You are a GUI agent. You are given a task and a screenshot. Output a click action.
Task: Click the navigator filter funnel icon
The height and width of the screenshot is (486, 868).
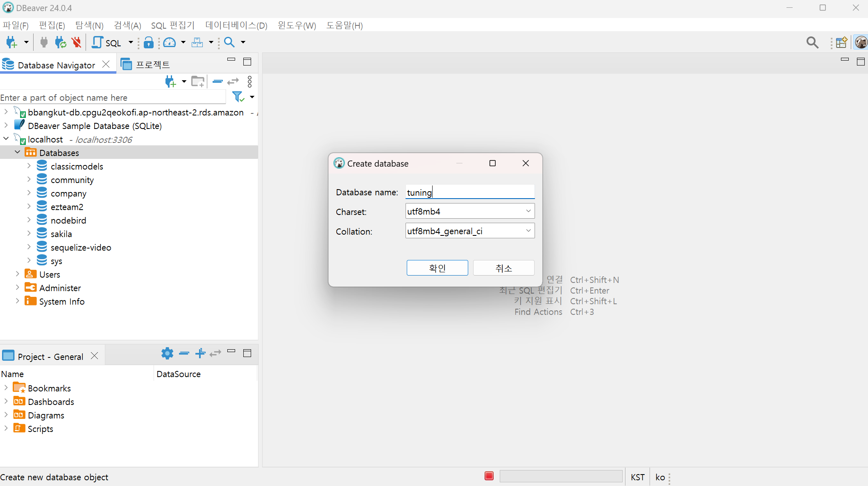pos(238,97)
